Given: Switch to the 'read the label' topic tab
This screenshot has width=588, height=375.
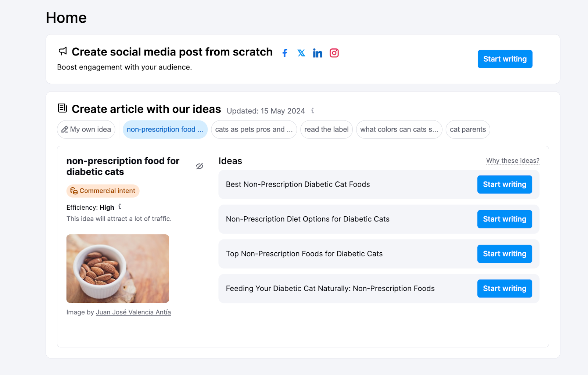Looking at the screenshot, I should 326,129.
